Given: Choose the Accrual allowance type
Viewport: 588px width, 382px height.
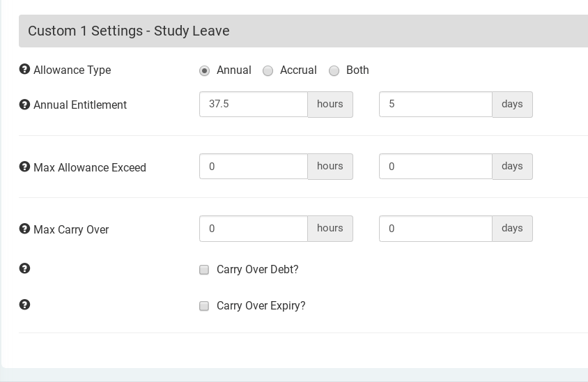Looking at the screenshot, I should (x=268, y=70).
